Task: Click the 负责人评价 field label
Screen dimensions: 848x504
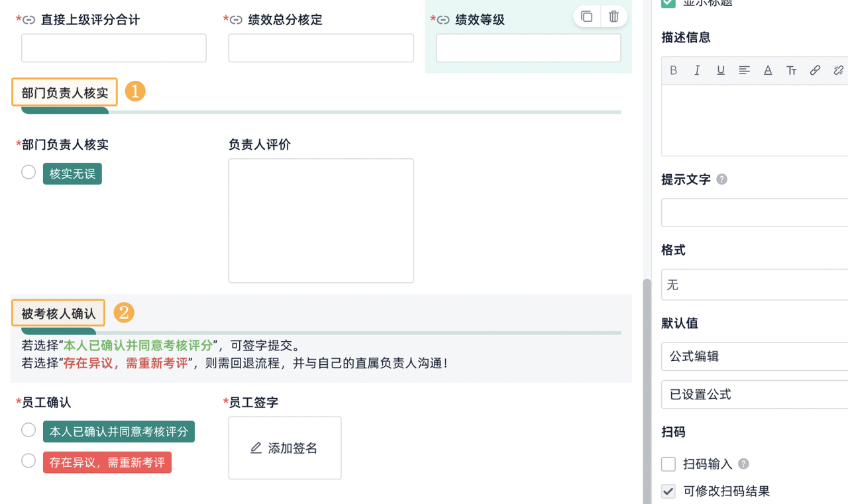Action: (260, 144)
